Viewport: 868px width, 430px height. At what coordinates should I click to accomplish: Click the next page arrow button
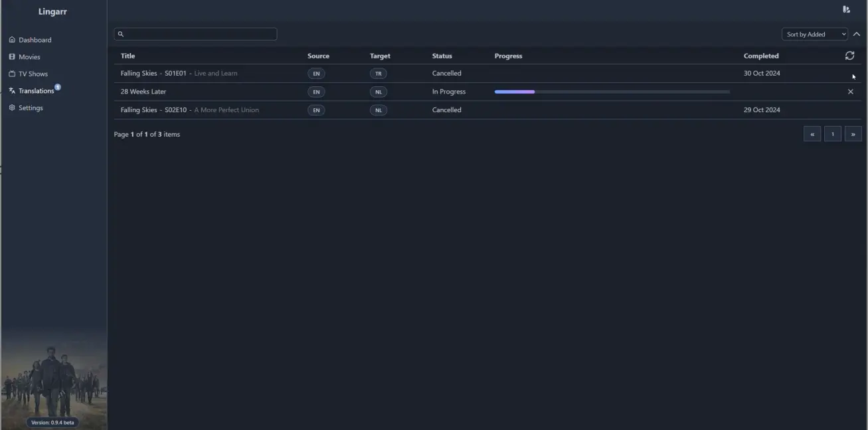tap(853, 133)
